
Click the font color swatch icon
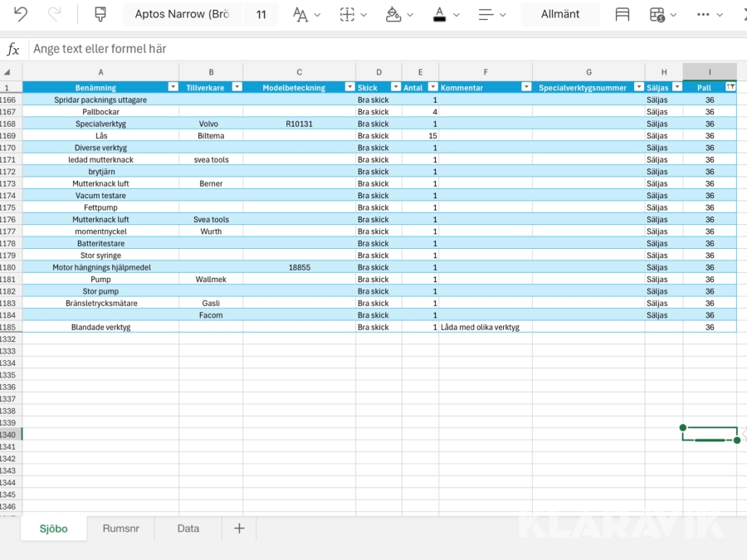[439, 15]
